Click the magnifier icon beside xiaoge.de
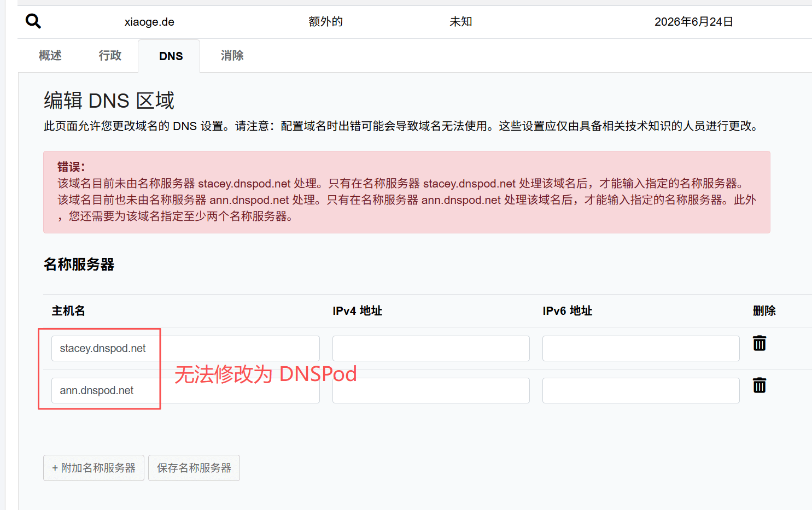 pos(33,21)
